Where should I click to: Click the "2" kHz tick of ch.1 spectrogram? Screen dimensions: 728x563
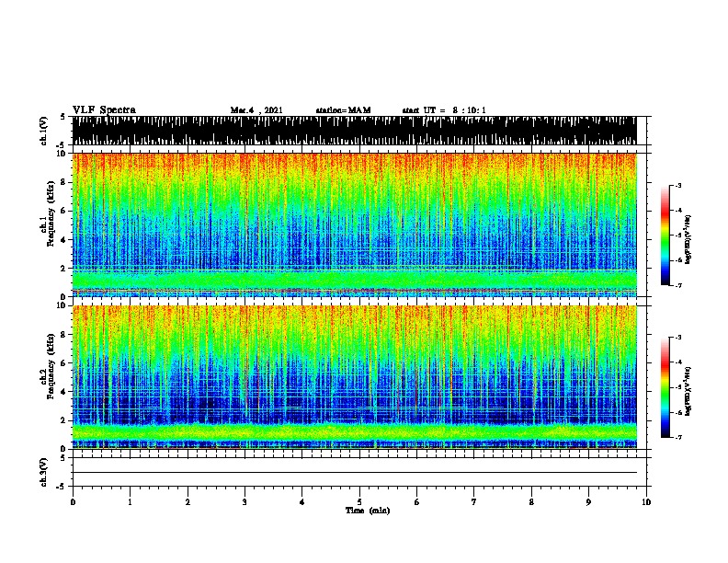tap(64, 269)
